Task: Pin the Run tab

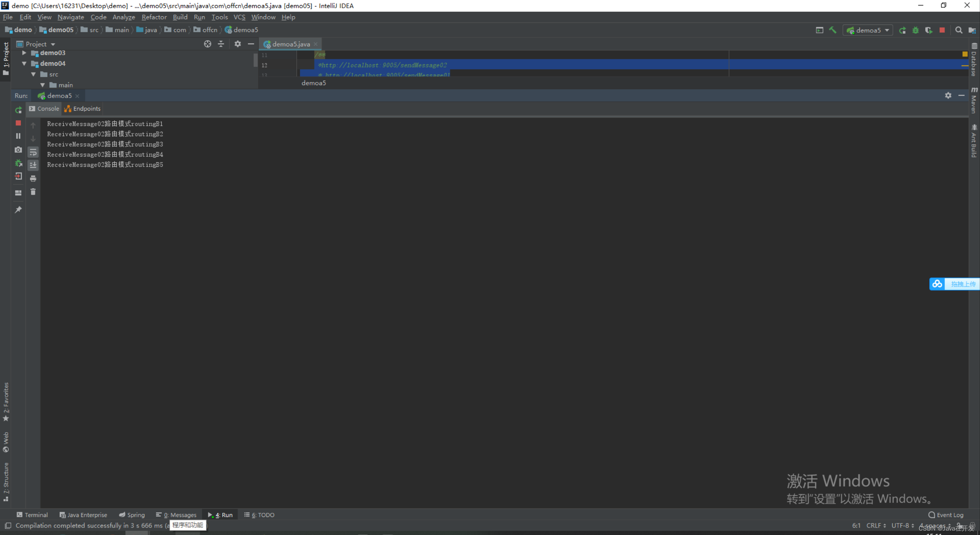Action: [x=18, y=210]
